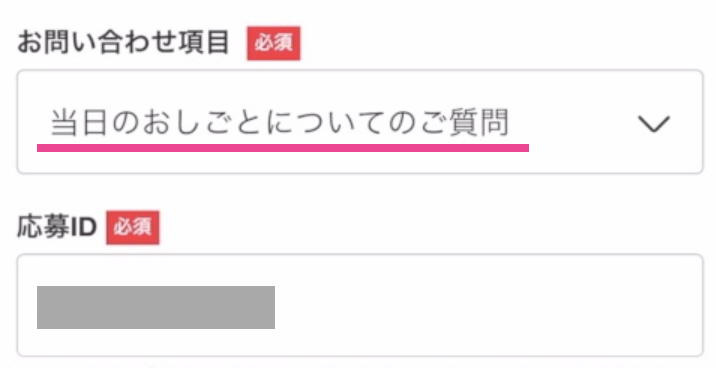This screenshot has width=716, height=368.
Task: Click the bottom edge of the 応募ID text box
Action: [360, 355]
